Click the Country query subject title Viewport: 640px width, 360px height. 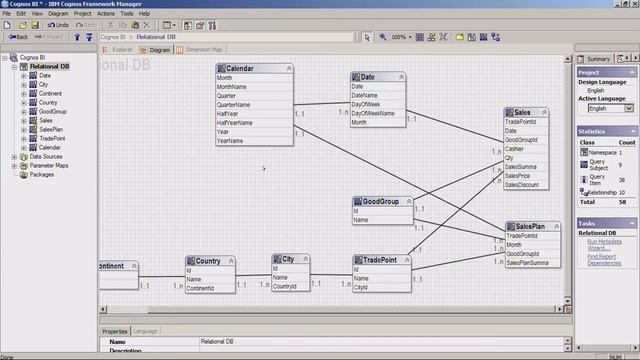[208, 261]
